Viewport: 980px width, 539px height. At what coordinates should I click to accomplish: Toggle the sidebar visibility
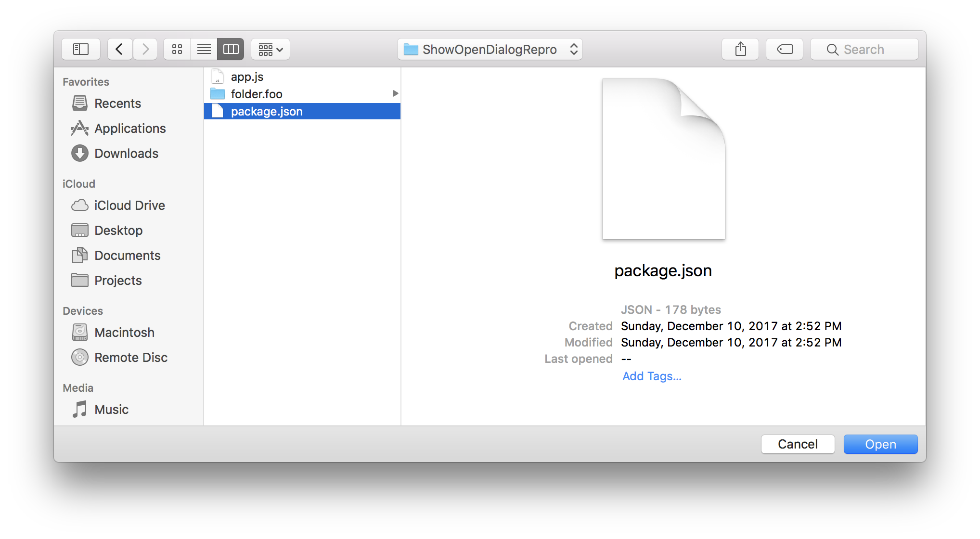click(80, 49)
